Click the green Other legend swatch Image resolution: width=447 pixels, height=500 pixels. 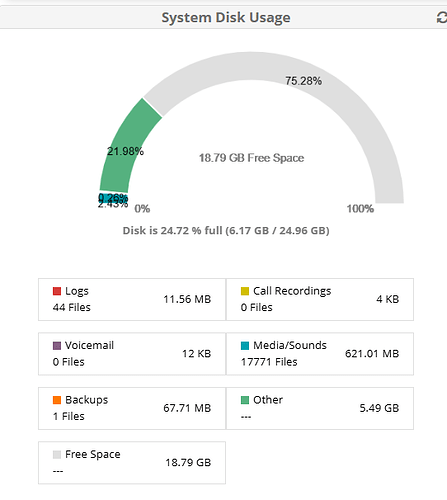245,400
